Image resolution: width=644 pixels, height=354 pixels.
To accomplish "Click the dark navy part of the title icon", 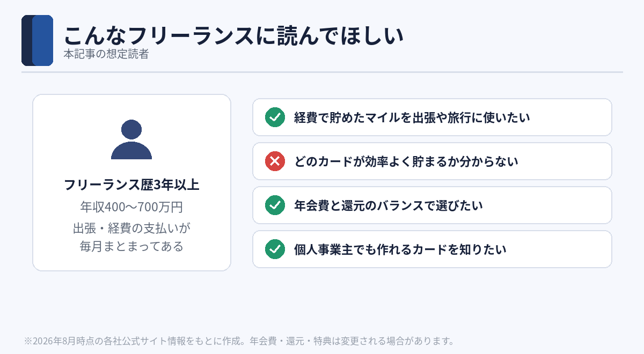I will click(27, 40).
